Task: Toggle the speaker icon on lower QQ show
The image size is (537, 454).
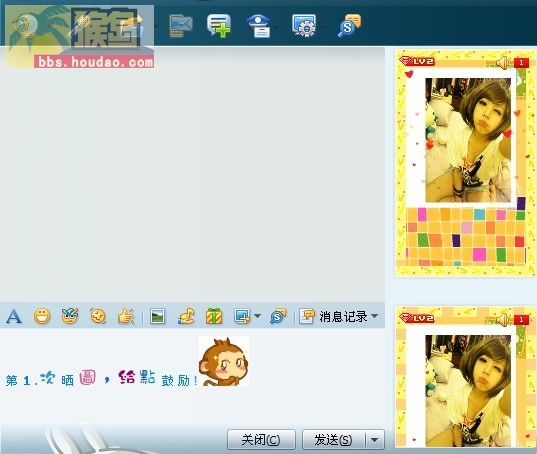Action: (x=503, y=319)
